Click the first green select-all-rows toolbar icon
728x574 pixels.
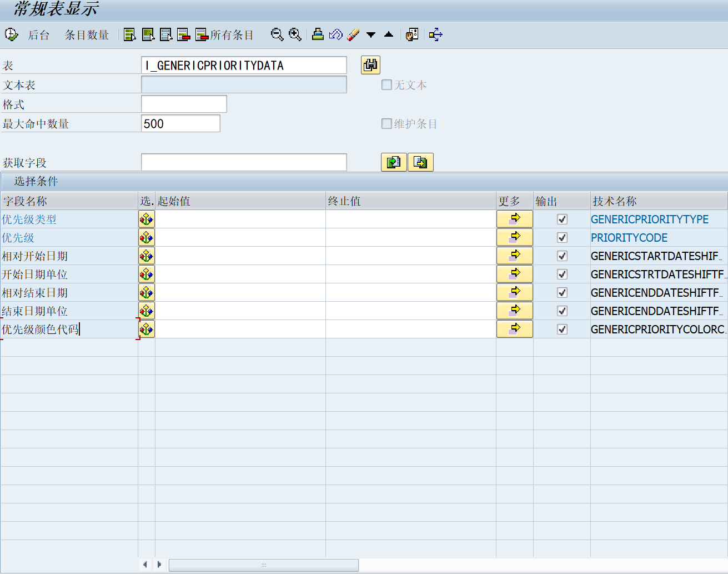130,35
